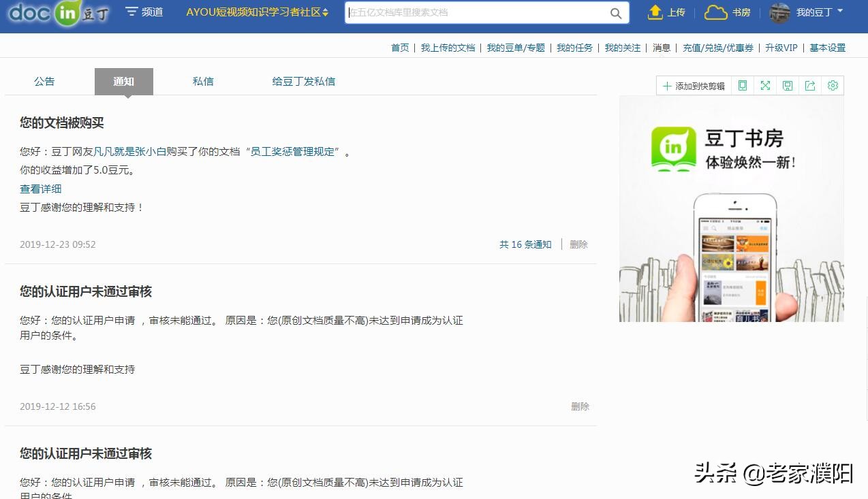Switch to the 私信 tab
868x499 pixels.
point(202,81)
